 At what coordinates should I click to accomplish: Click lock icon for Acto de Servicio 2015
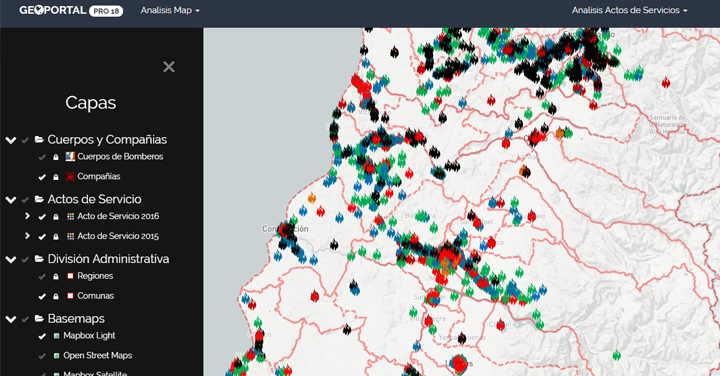pos(56,236)
